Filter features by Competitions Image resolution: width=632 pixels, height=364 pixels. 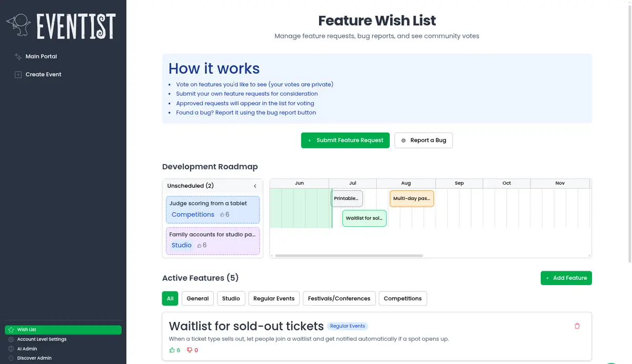[403, 298]
